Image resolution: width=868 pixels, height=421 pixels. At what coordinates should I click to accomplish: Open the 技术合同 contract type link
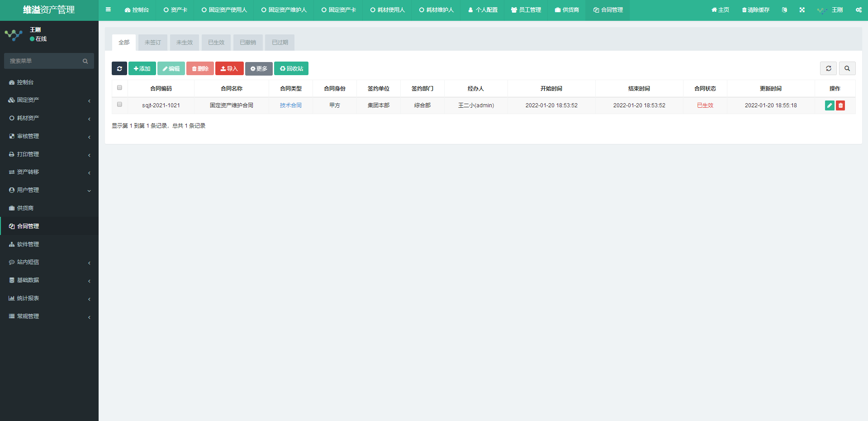pos(290,105)
